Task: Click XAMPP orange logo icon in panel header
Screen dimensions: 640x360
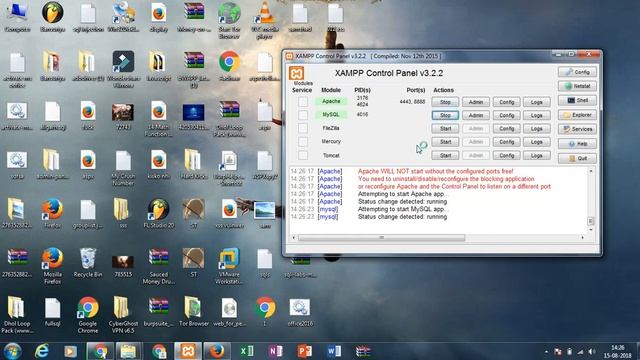Action: 297,73
